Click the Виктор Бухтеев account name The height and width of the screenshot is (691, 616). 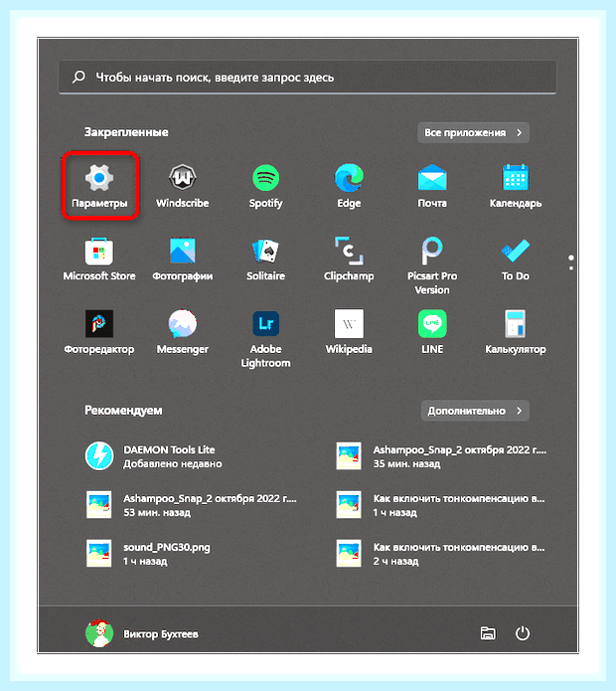[161, 634]
